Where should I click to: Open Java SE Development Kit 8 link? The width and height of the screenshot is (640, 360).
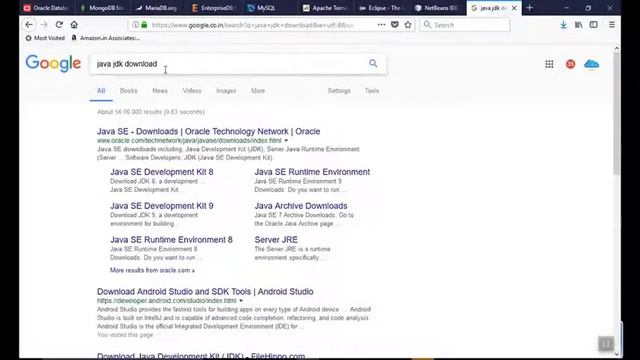point(162,172)
